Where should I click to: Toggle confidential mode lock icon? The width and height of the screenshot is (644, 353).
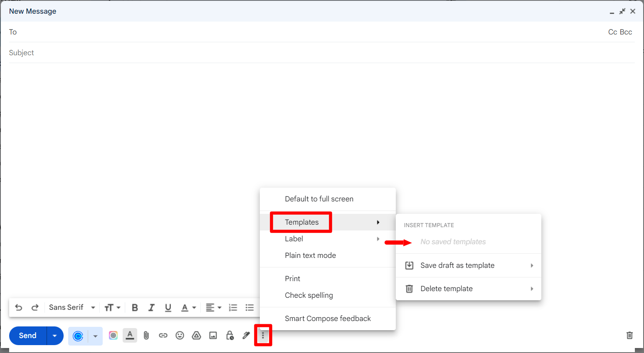click(x=229, y=336)
